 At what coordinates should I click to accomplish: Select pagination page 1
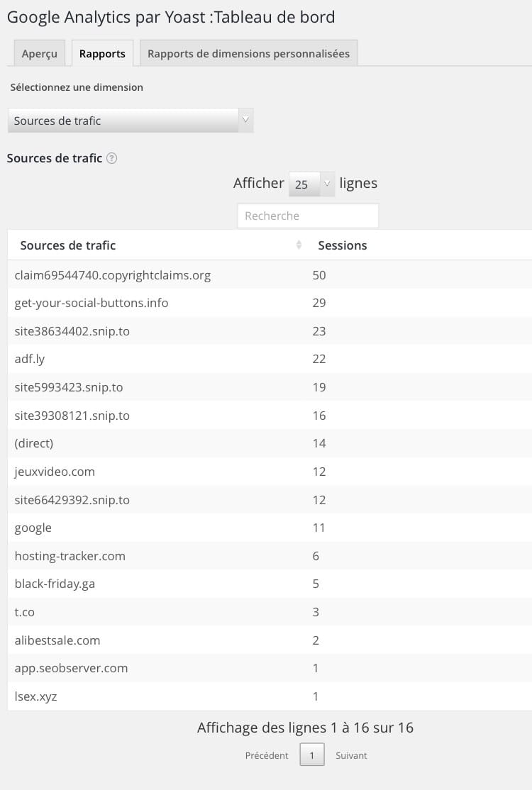[312, 755]
